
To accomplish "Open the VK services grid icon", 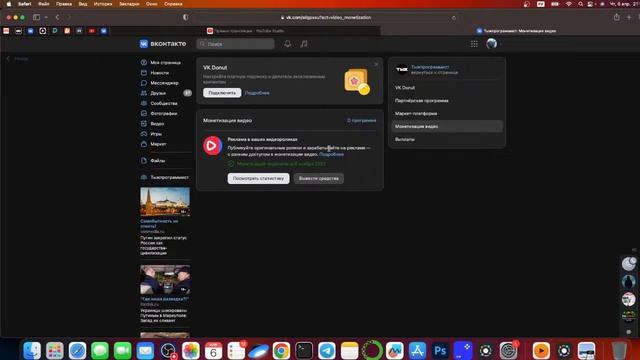I will (x=474, y=44).
